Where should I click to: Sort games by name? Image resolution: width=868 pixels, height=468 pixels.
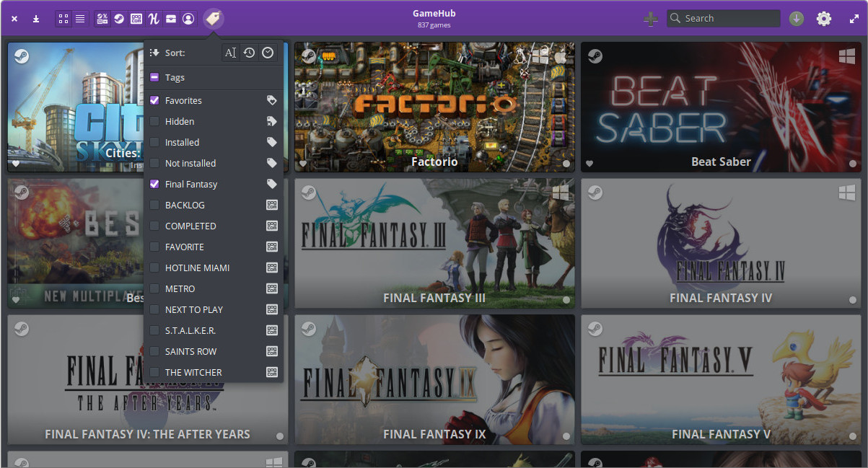pyautogui.click(x=230, y=53)
